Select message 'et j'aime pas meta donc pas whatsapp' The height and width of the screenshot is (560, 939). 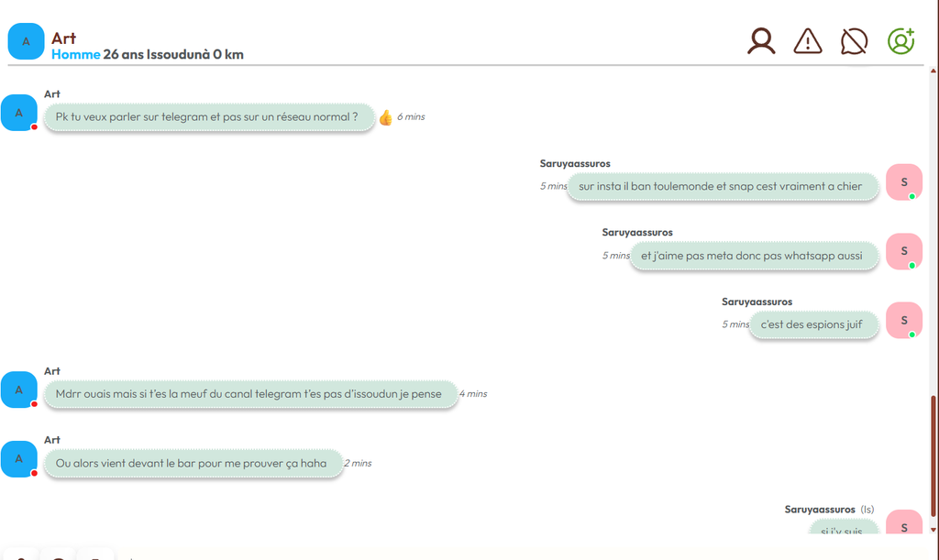(754, 256)
